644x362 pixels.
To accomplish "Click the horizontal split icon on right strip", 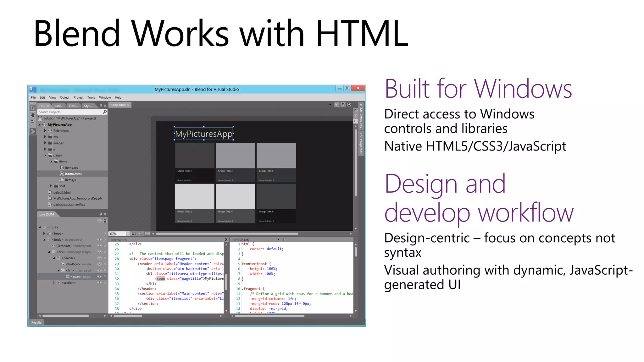I will click(356, 121).
